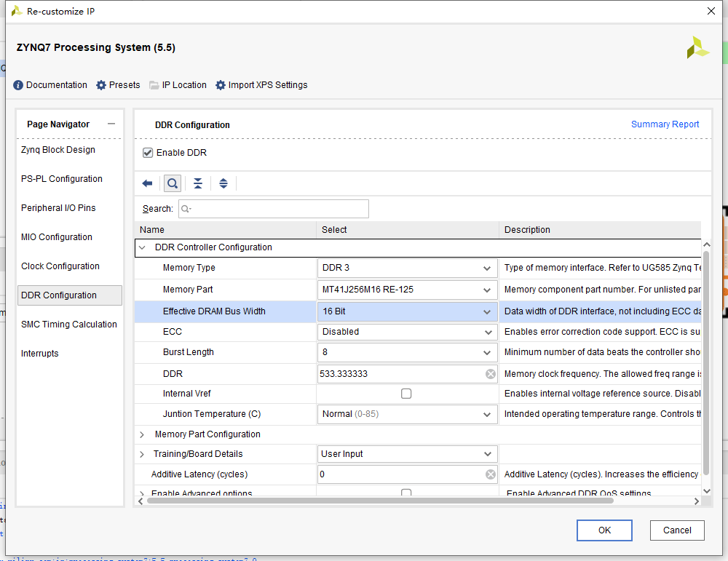
Task: Click the vertical scrollbar thumb
Action: tap(706, 363)
